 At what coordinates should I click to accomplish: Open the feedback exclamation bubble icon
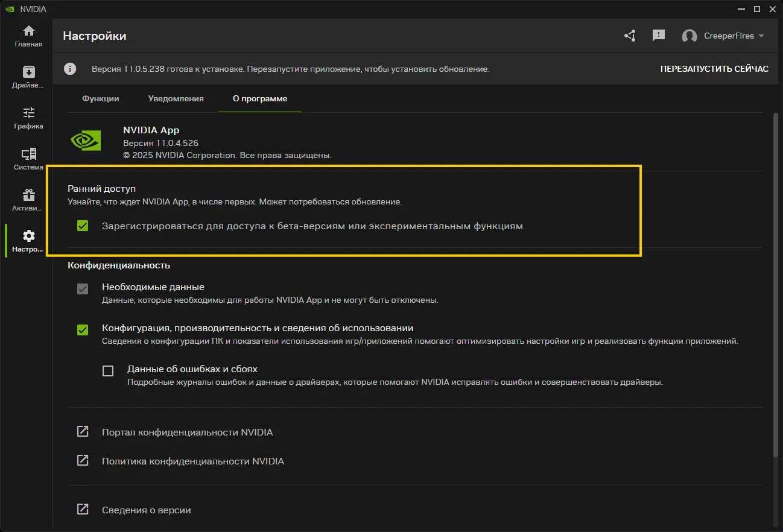[x=659, y=36]
